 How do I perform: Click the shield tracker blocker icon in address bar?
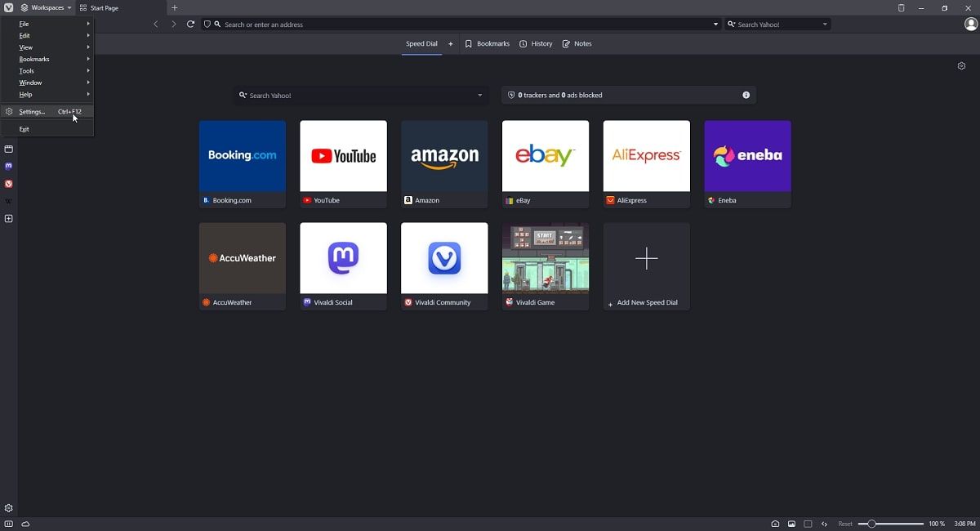click(207, 25)
